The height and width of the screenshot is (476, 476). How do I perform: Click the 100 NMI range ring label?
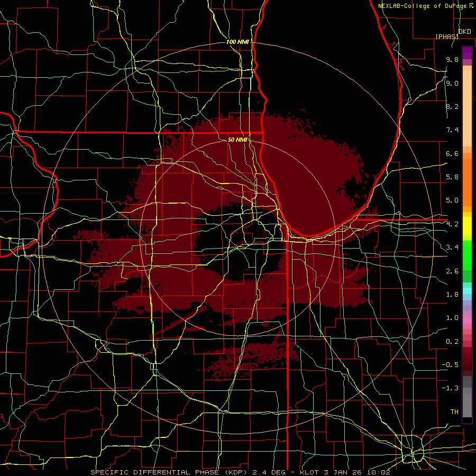pos(237,42)
